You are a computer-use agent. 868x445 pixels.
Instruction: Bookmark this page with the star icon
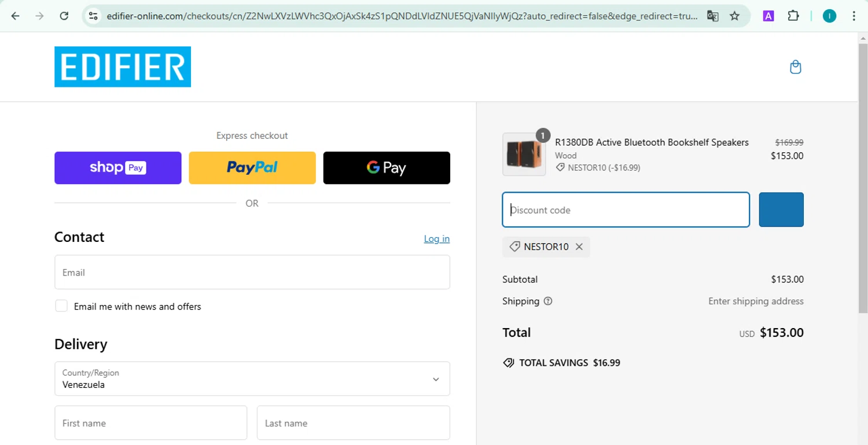coord(735,16)
